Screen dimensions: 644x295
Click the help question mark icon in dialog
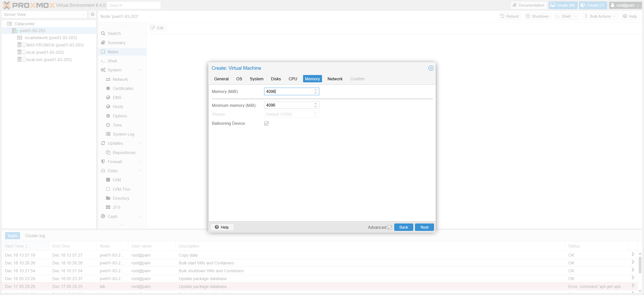coord(217,227)
